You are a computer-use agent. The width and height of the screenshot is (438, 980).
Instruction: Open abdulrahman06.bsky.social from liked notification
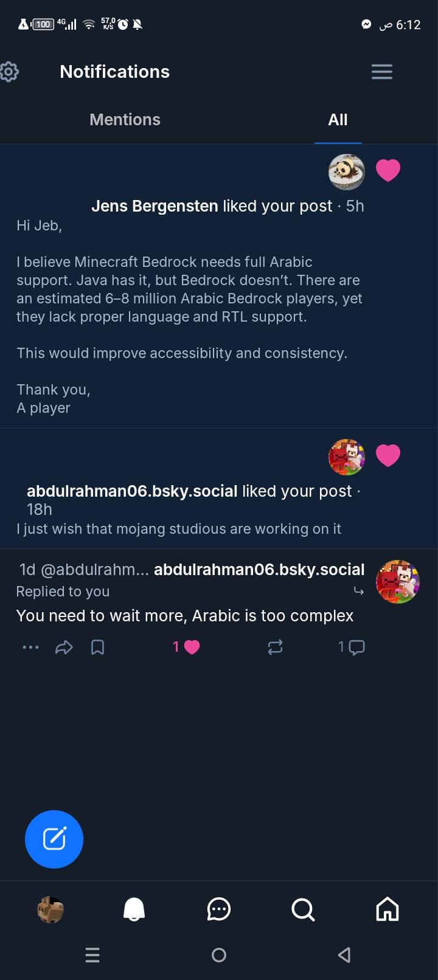tap(132, 491)
